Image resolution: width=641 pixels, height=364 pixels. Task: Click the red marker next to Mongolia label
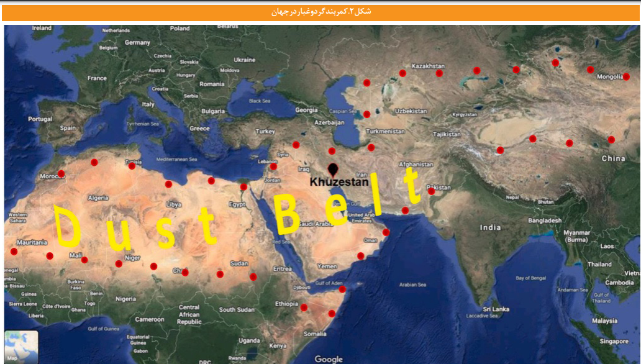(x=626, y=76)
